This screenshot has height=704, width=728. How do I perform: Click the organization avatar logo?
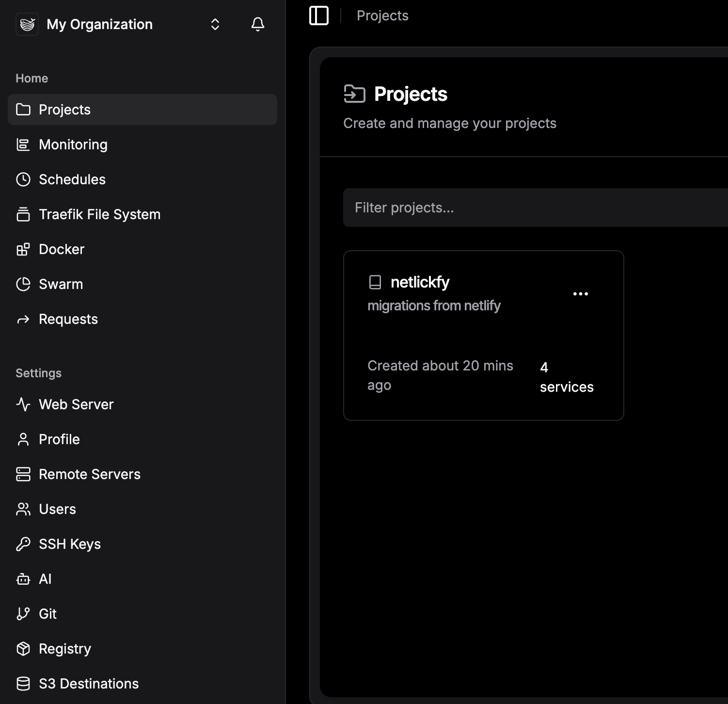[x=27, y=24]
